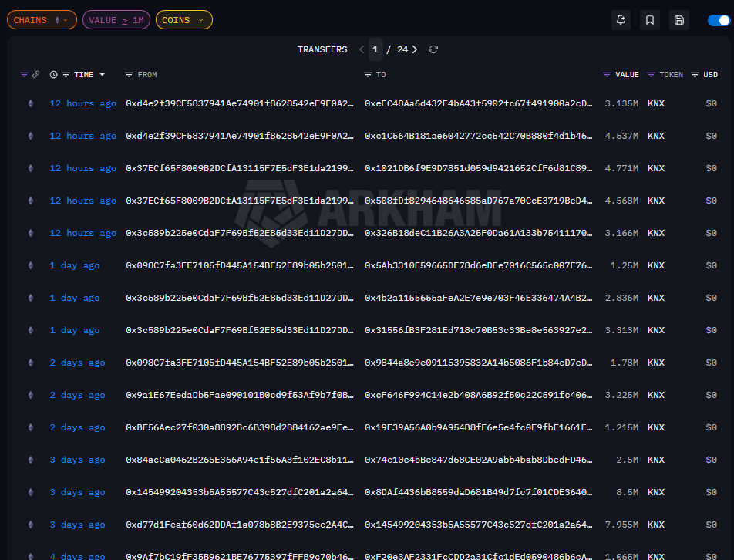Image resolution: width=734 pixels, height=560 pixels.
Task: Open '1 day ago' link for 1.25M transfer
Action: (75, 265)
